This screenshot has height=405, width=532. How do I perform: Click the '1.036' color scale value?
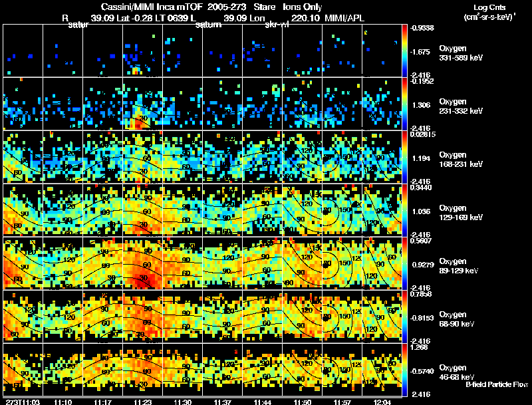421,211
